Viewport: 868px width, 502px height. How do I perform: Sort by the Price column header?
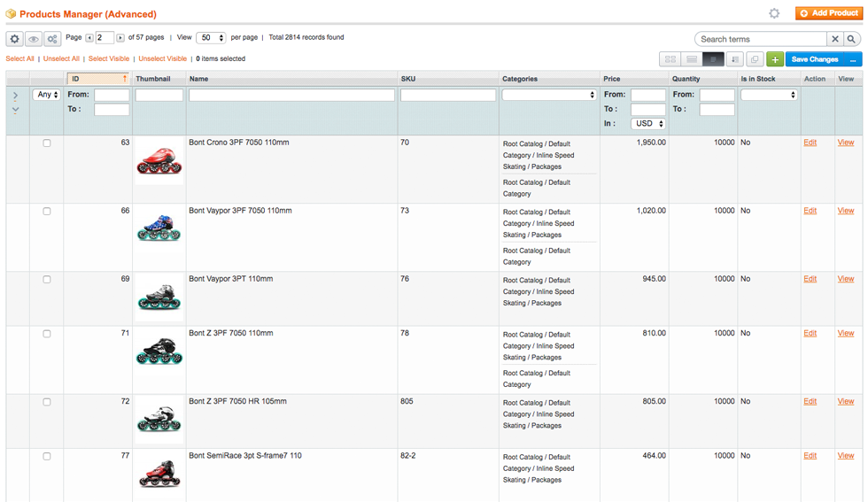[612, 79]
